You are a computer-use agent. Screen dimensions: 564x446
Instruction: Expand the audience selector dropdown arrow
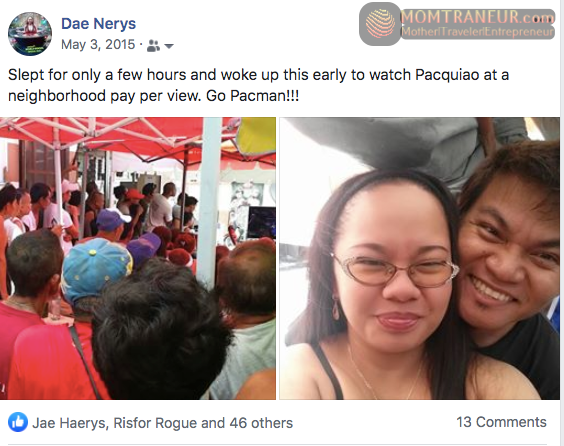pos(169,46)
